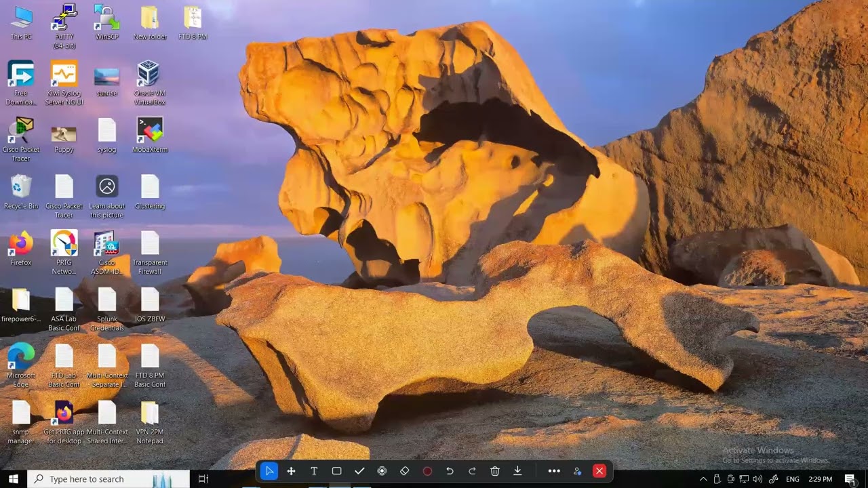Select Get PRTG app for desktop shortcut
The image size is (868, 488).
click(x=64, y=422)
